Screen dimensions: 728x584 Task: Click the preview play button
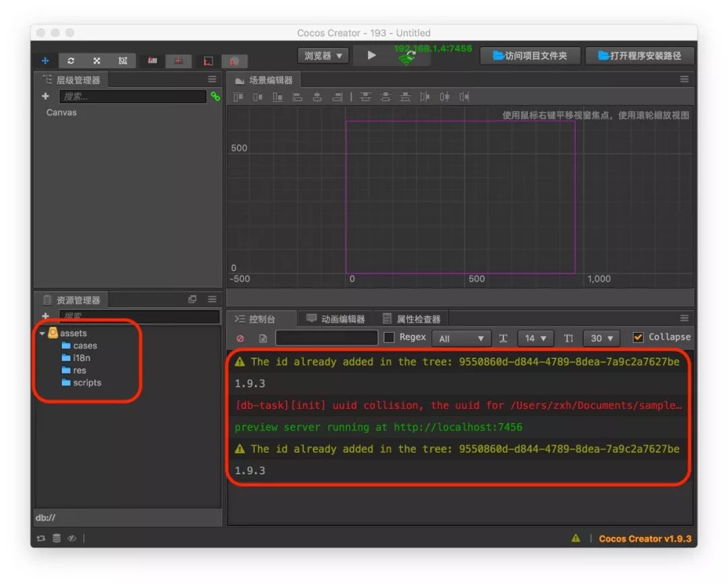point(371,55)
